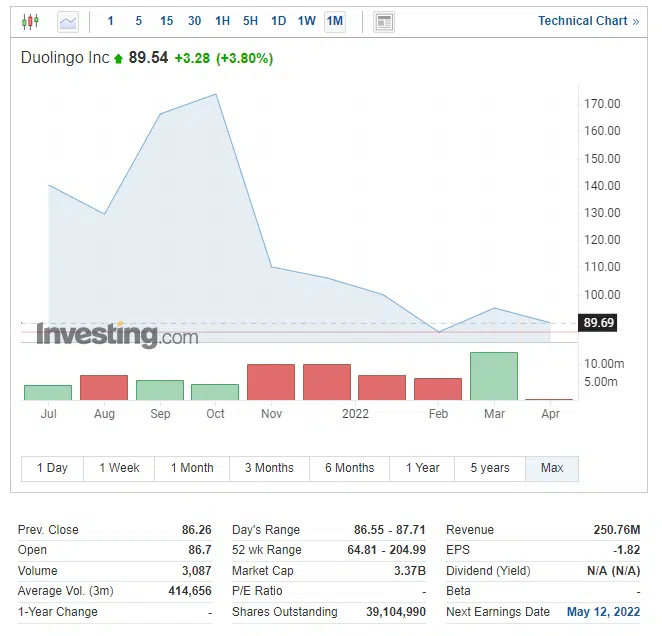Choose the 5H interval

point(250,21)
